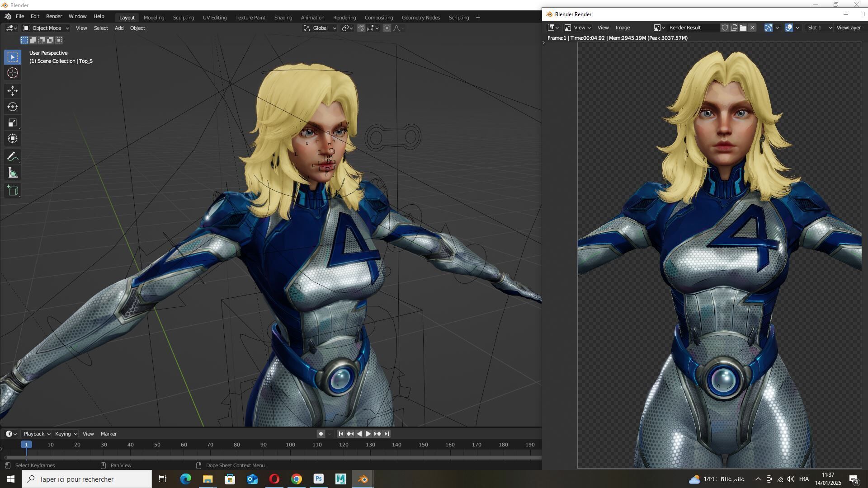Open the Edit menu
Viewport: 868px width, 488px height.
[x=35, y=17]
